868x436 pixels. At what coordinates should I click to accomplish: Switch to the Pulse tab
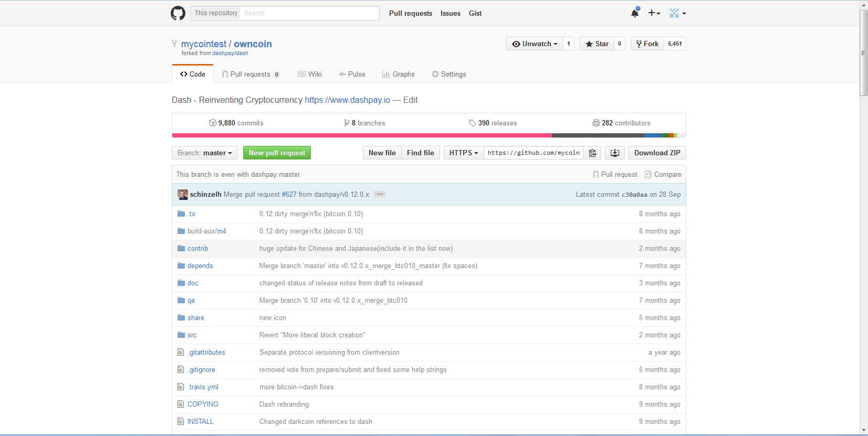[352, 74]
